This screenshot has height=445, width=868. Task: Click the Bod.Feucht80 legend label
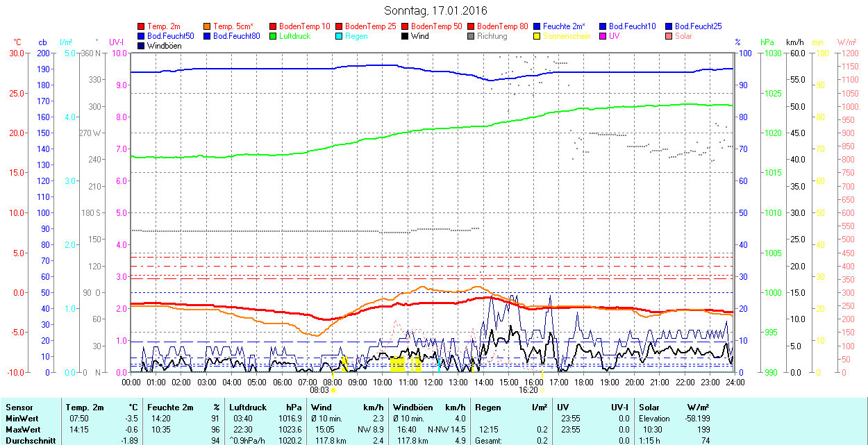tap(236, 36)
